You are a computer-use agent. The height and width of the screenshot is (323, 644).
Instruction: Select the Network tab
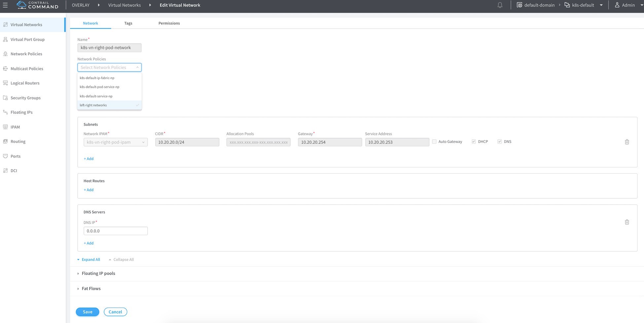click(x=90, y=23)
